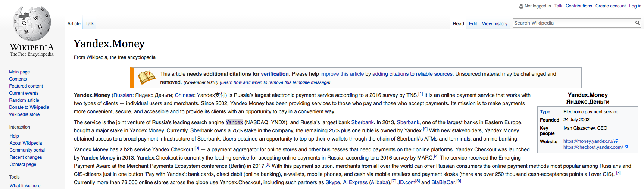644x189 pixels.
Task: Click the highlighted Yandex link
Action: point(234,122)
